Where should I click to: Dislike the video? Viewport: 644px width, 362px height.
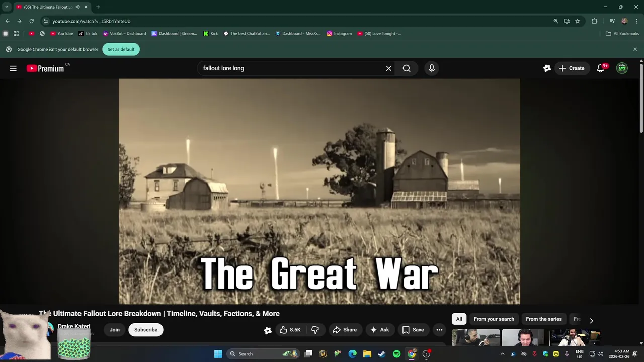coord(315,330)
